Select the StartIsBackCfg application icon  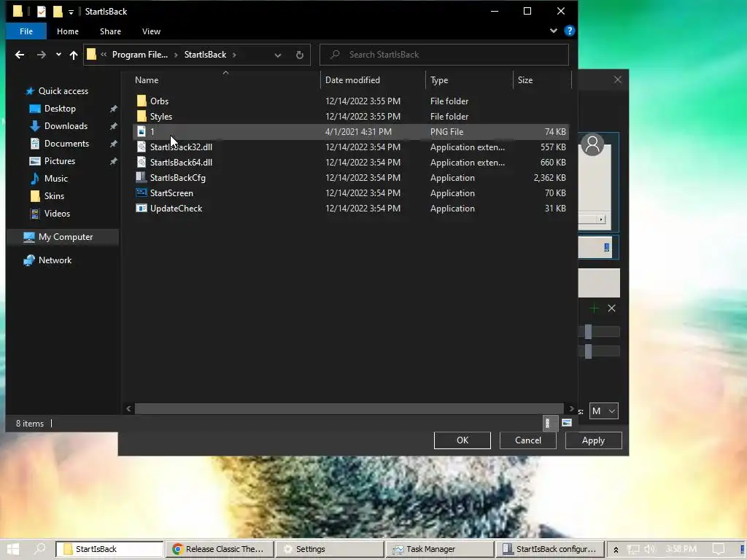point(142,178)
